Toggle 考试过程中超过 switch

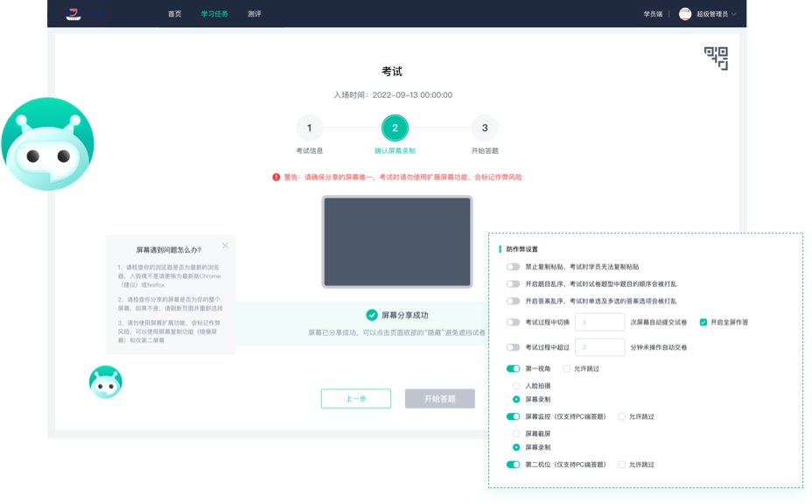[514, 347]
